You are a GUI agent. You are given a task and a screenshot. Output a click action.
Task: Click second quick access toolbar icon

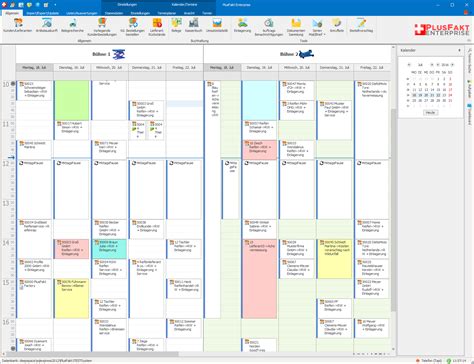[x=12, y=5]
